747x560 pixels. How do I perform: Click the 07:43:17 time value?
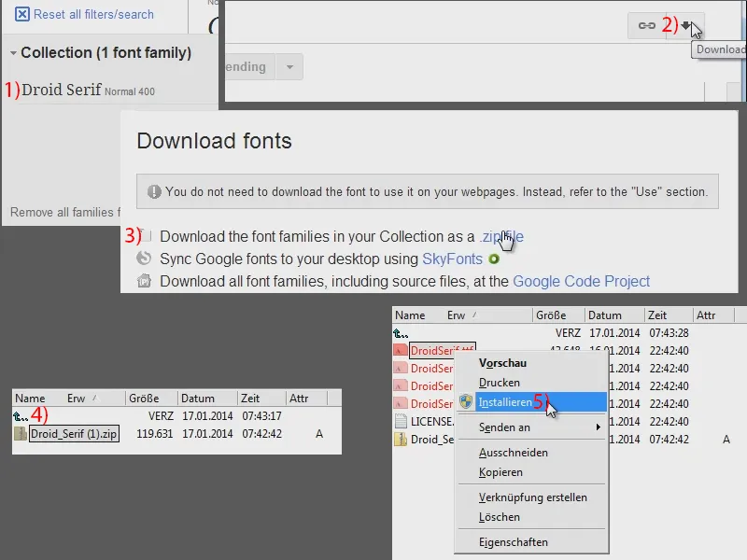[x=261, y=416]
